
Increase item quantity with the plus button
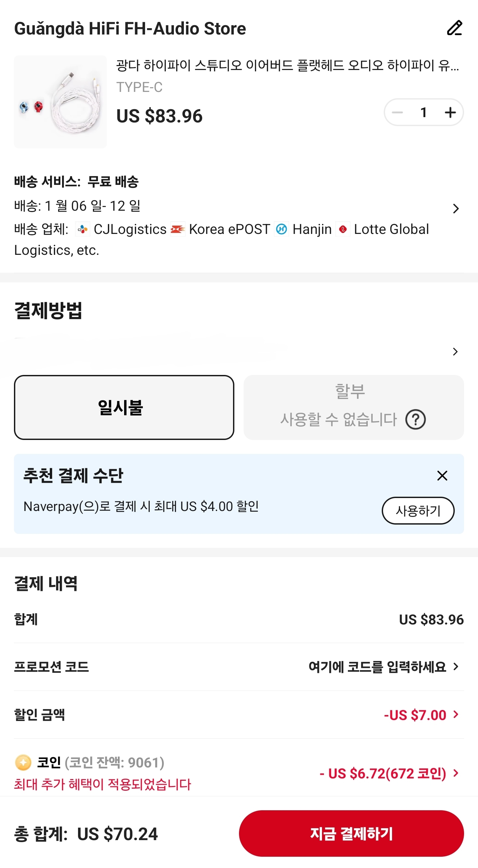tap(450, 113)
